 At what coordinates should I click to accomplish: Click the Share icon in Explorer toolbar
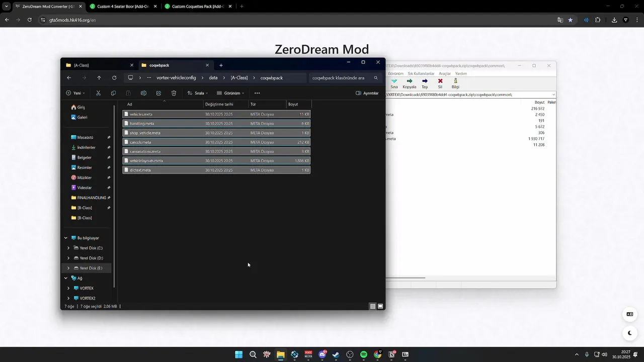pyautogui.click(x=158, y=93)
